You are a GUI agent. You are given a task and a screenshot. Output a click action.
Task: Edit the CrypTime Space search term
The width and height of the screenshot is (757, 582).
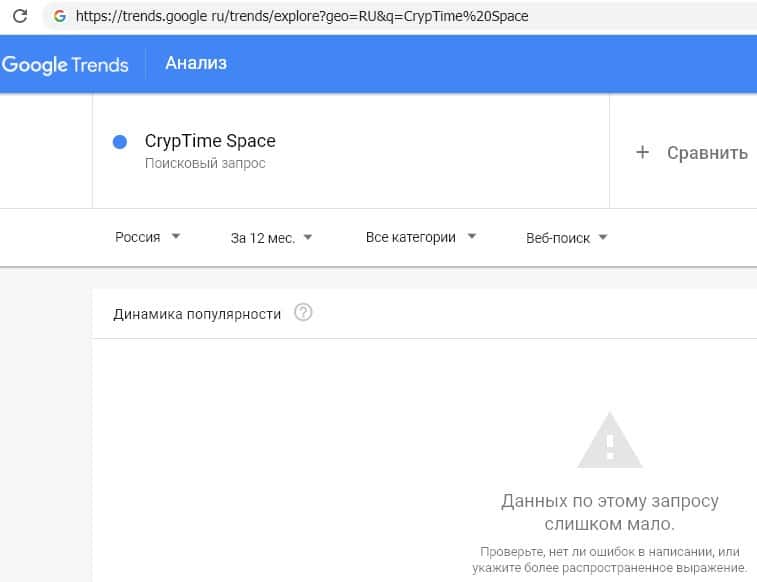[210, 141]
